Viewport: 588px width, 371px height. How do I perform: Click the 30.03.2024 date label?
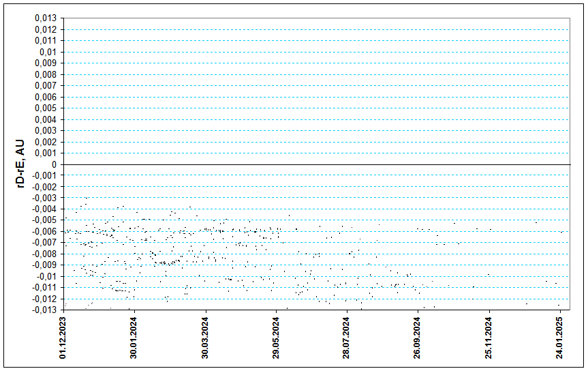coord(205,338)
